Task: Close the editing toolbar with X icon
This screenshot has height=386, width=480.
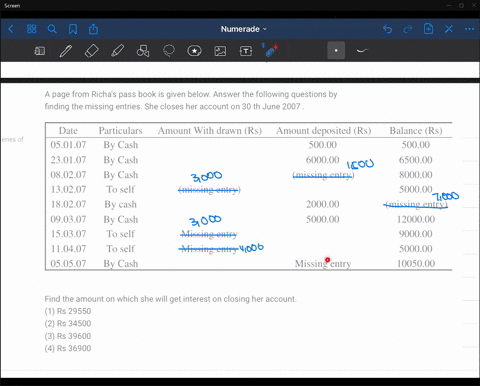Action: [x=449, y=29]
